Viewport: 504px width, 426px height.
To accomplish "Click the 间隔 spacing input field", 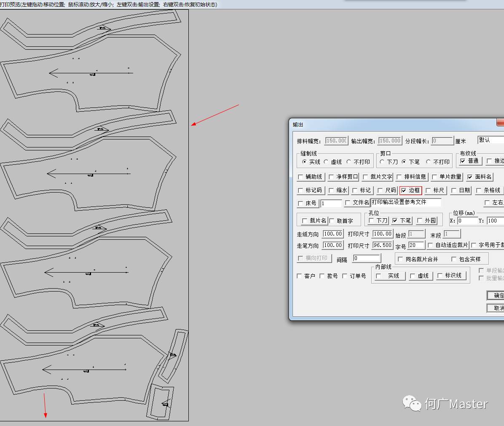I will [x=366, y=258].
